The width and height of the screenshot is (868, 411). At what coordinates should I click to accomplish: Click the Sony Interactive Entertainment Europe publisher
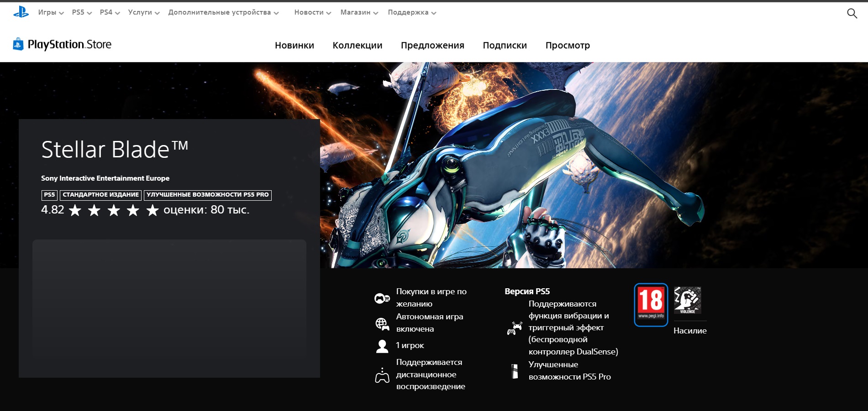105,178
